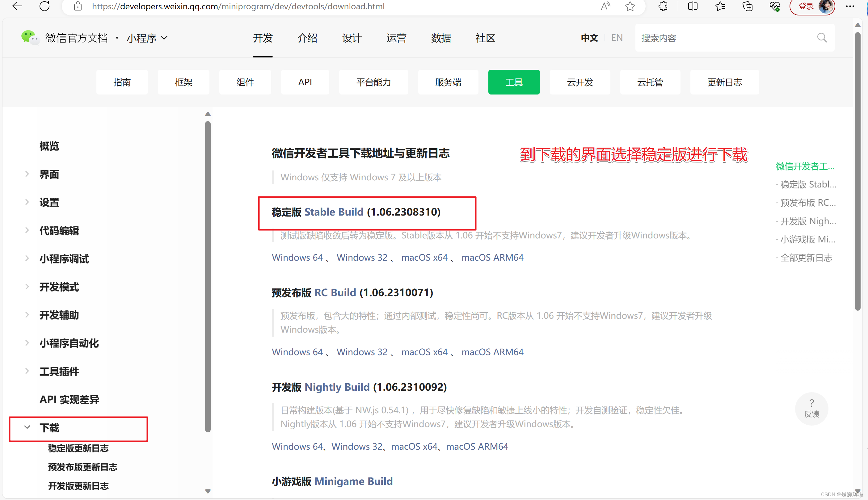Download RC Build macOS x64

tap(424, 352)
